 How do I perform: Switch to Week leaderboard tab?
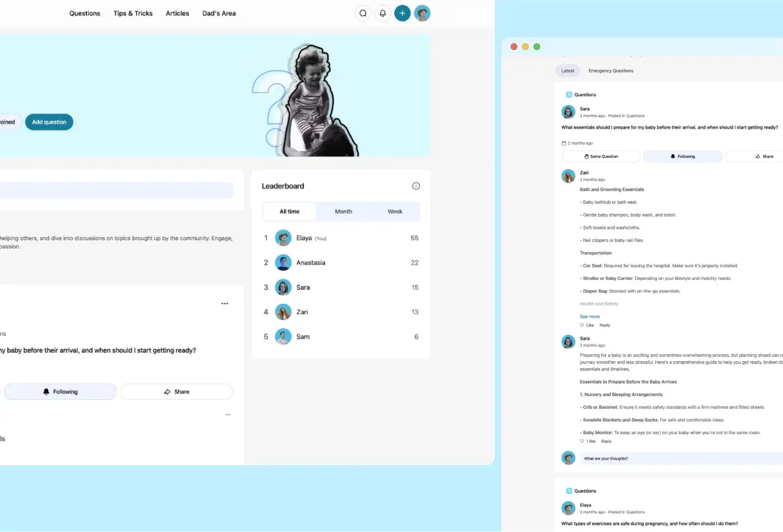coord(395,211)
